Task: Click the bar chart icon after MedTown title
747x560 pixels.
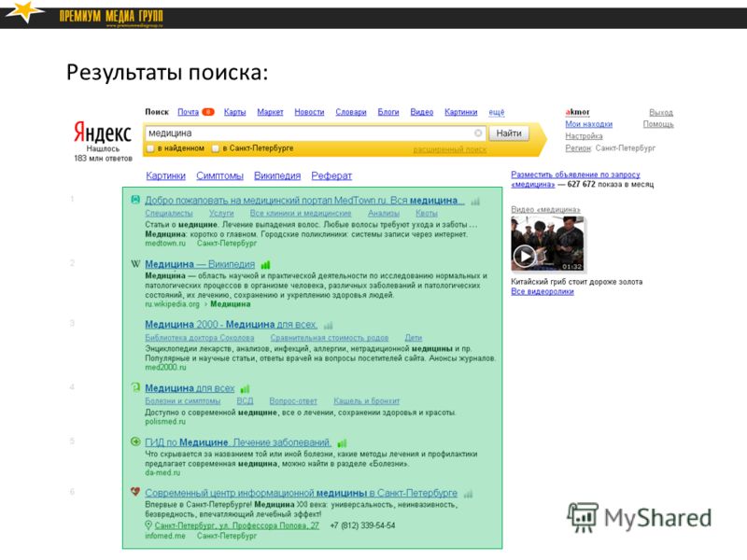Action: click(475, 202)
